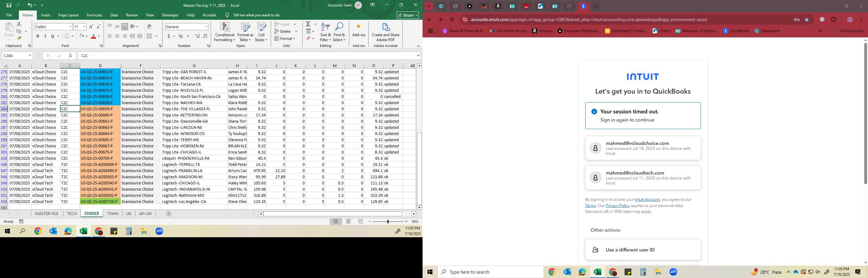
Task: Decrease font size with the small A icon
Action: coord(98,27)
